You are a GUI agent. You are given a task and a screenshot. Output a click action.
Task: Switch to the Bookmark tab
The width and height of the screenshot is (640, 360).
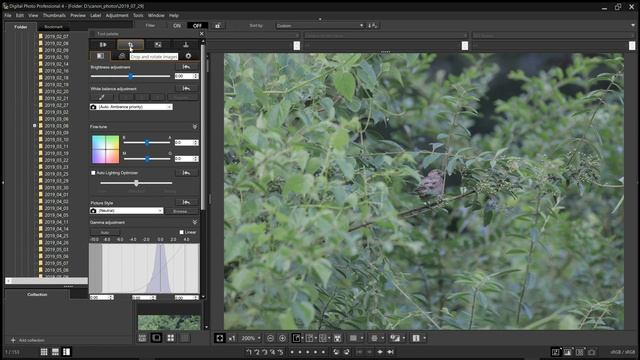tap(53, 27)
